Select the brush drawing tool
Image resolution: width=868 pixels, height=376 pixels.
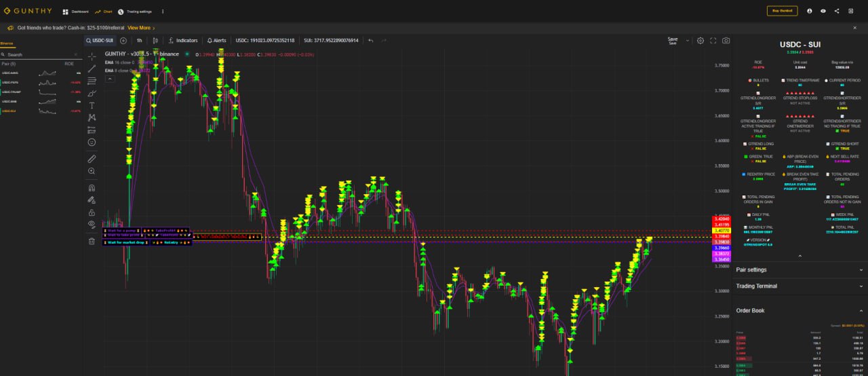point(92,93)
